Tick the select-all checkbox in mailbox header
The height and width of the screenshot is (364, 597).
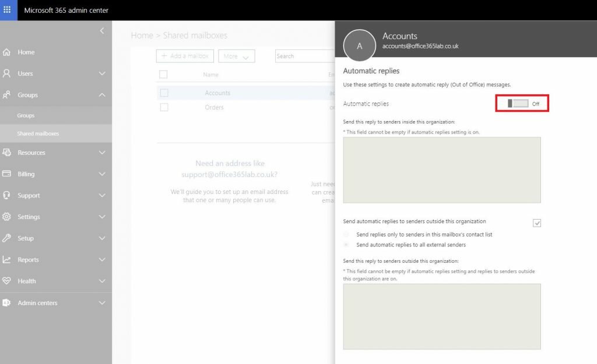tap(163, 75)
